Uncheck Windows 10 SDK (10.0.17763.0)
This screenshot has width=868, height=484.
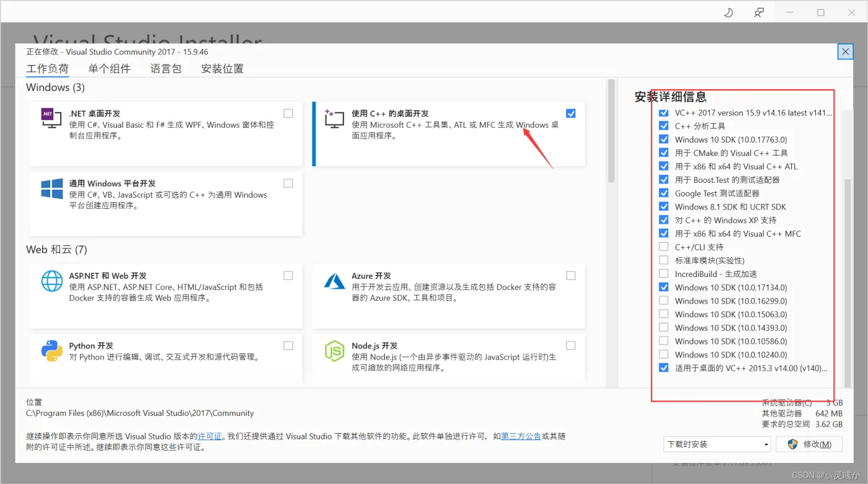(664, 139)
